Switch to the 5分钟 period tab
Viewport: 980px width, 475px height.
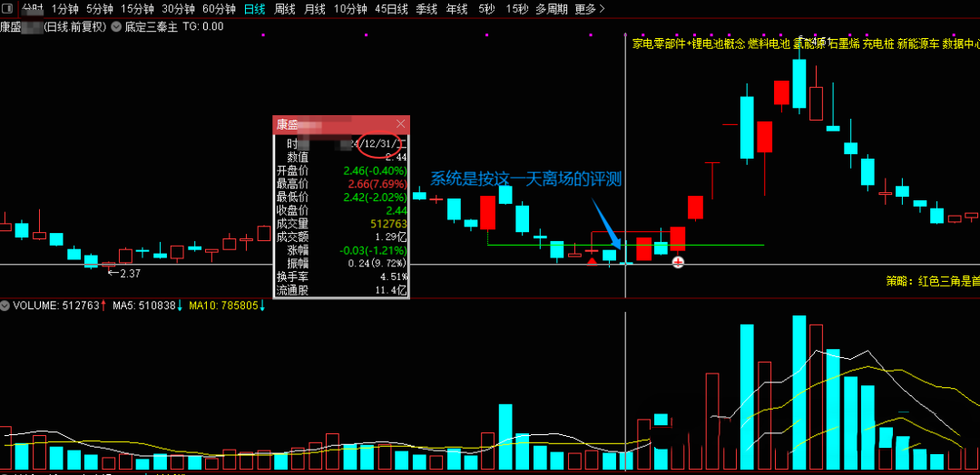coord(99,9)
